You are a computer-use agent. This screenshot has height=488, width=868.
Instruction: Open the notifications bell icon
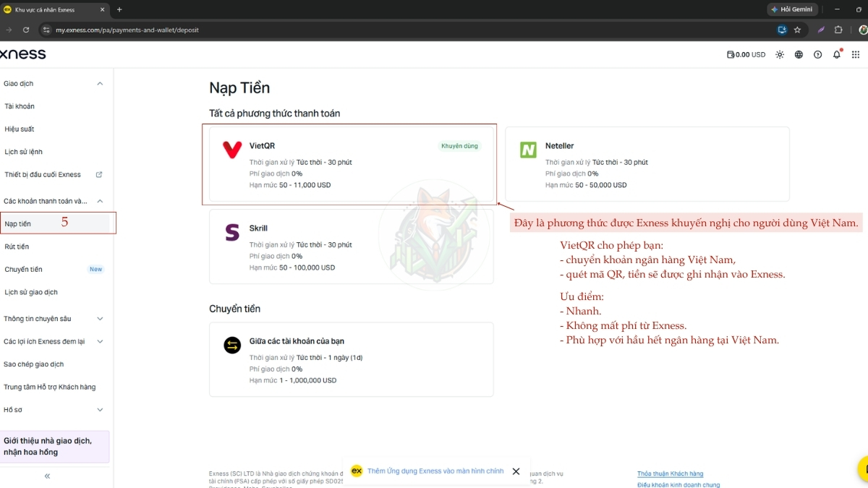tap(837, 54)
